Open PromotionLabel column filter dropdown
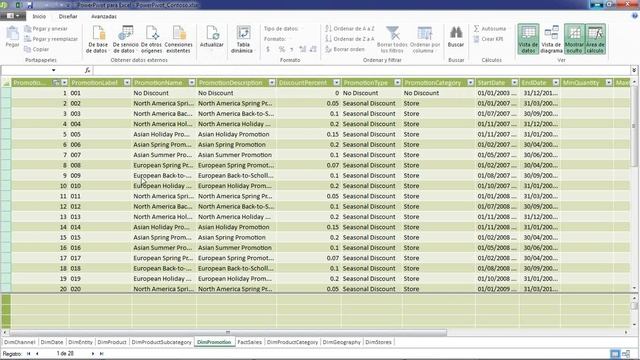Screen dimensions: 640x360 click(x=127, y=82)
